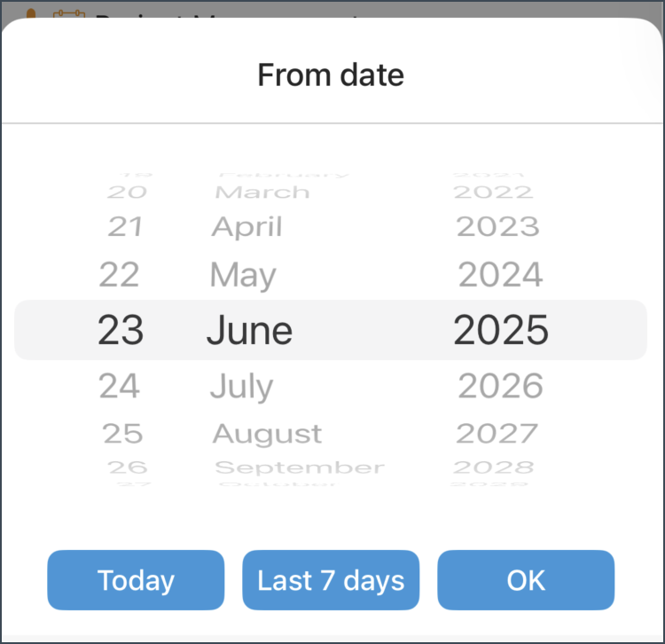Pick May in the month wheel
The width and height of the screenshot is (665, 644).
click(x=243, y=276)
